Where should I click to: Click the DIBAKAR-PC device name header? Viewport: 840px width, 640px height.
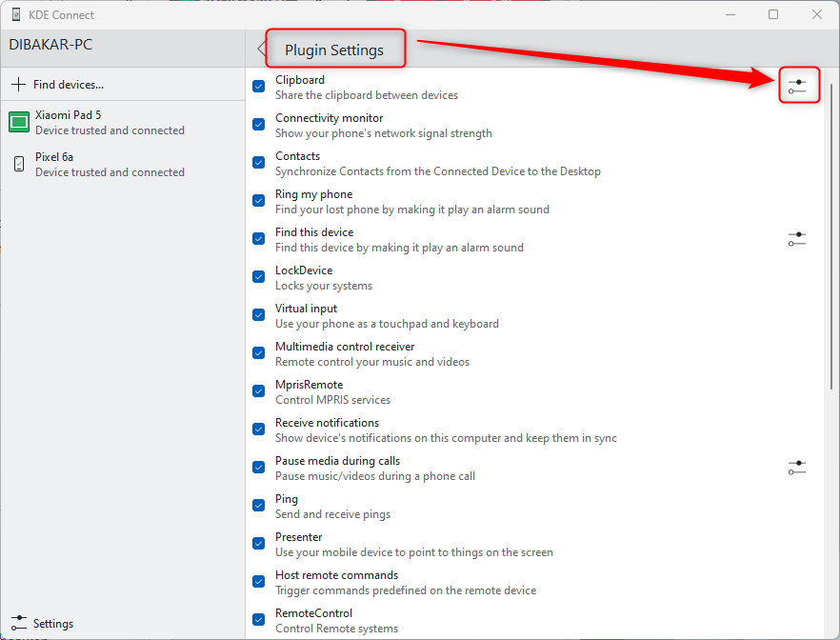tap(50, 45)
